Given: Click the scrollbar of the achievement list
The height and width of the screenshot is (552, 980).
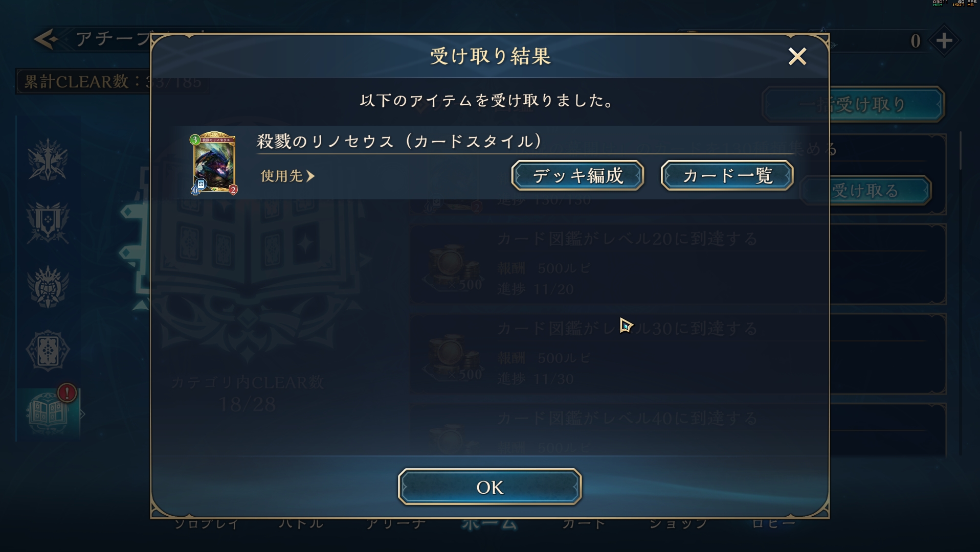Looking at the screenshot, I should pos(961,151).
